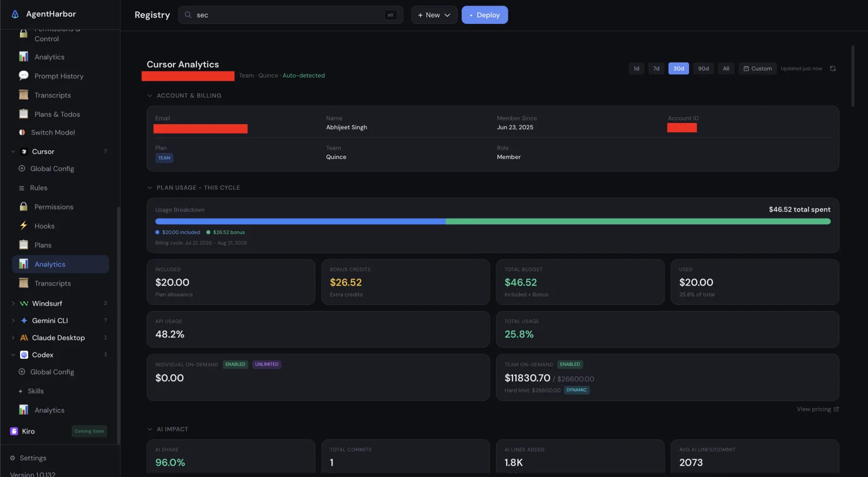Select the 90d time range
Viewport: 868px width, 477px height.
pyautogui.click(x=703, y=68)
